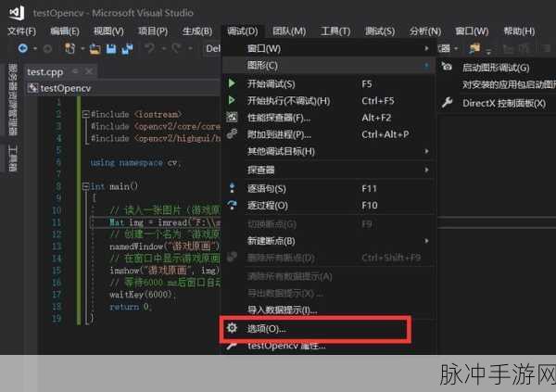
Task: Click the testOpencv project scope icon
Action: point(33,88)
